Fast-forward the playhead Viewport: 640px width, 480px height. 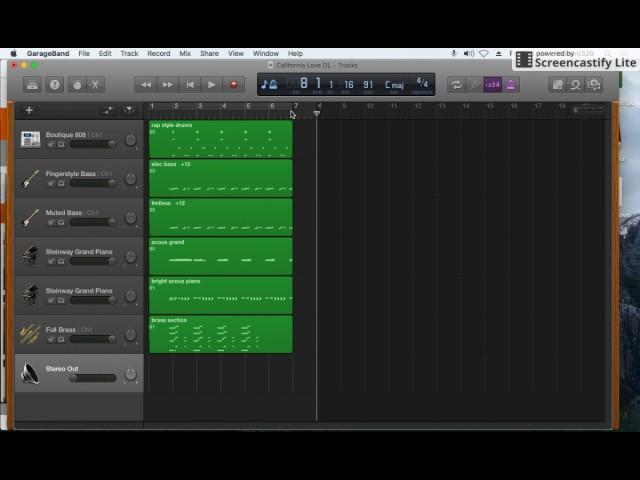pyautogui.click(x=168, y=85)
